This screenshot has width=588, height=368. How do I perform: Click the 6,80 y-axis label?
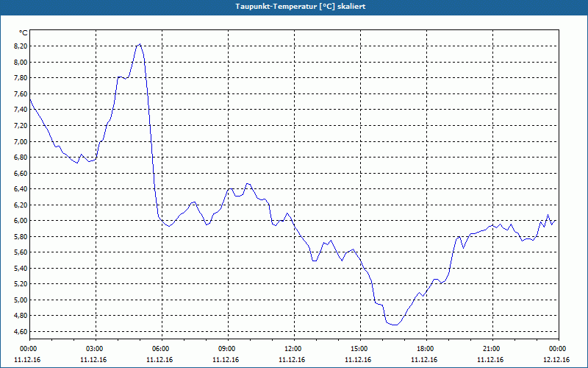[x=21, y=158]
